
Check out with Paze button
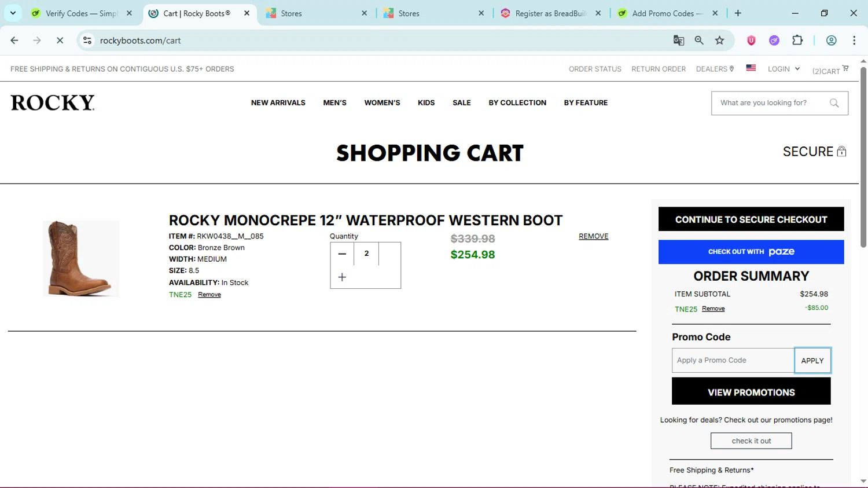751,252
